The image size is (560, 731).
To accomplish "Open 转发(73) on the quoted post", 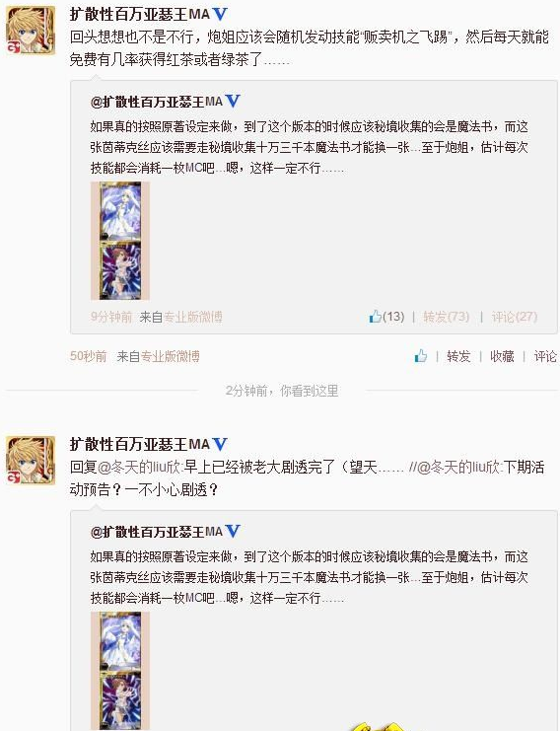I will 446,317.
